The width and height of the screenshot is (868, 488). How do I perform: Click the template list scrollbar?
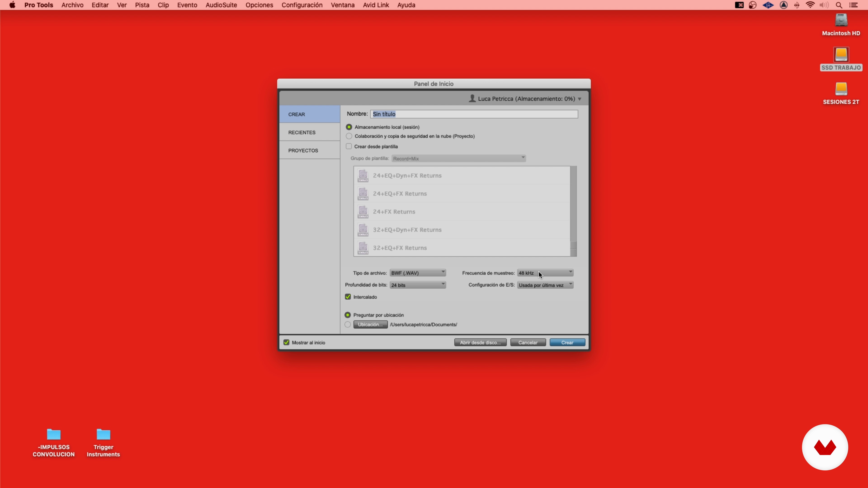coord(573,211)
